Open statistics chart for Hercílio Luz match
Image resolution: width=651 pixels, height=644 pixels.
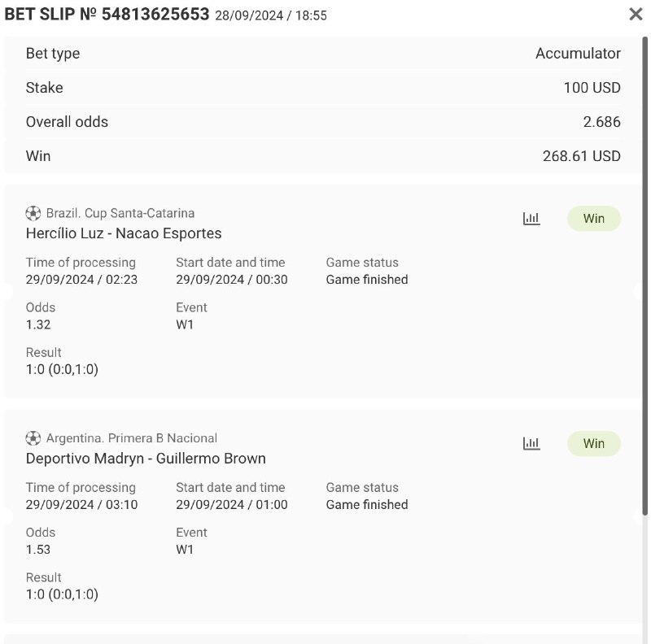tap(531, 218)
